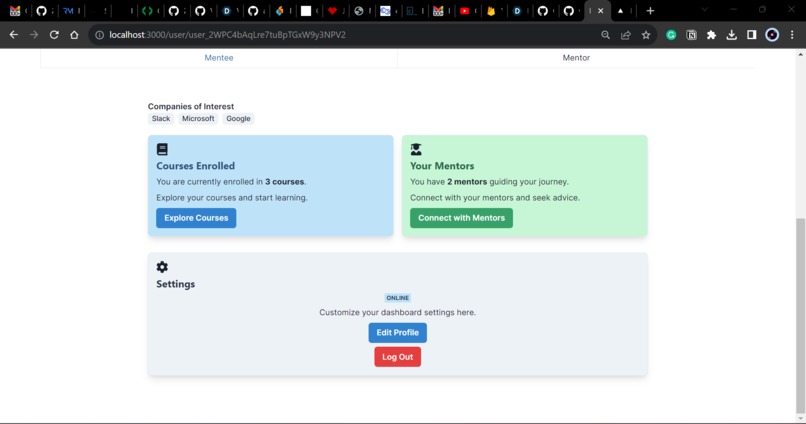Open the browser home page

(75, 35)
